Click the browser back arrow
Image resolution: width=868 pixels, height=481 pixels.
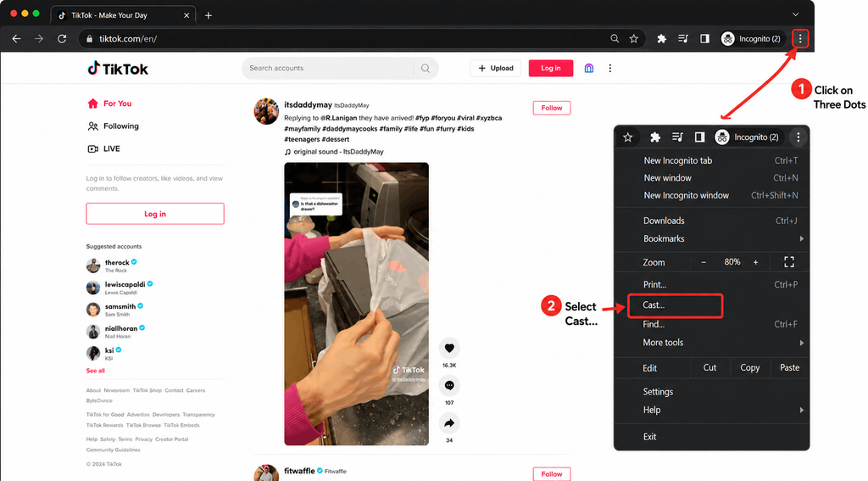pos(17,39)
